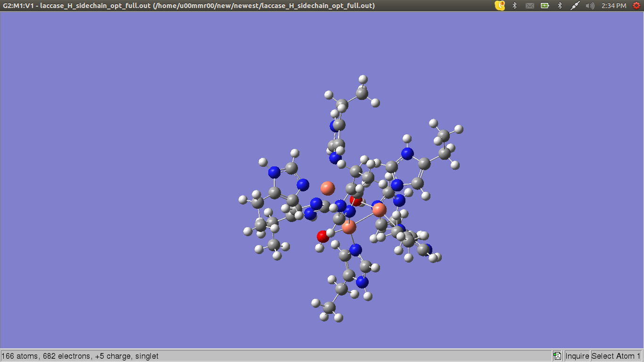Open the network connection indicator
This screenshot has width=644, height=362.
point(575,6)
